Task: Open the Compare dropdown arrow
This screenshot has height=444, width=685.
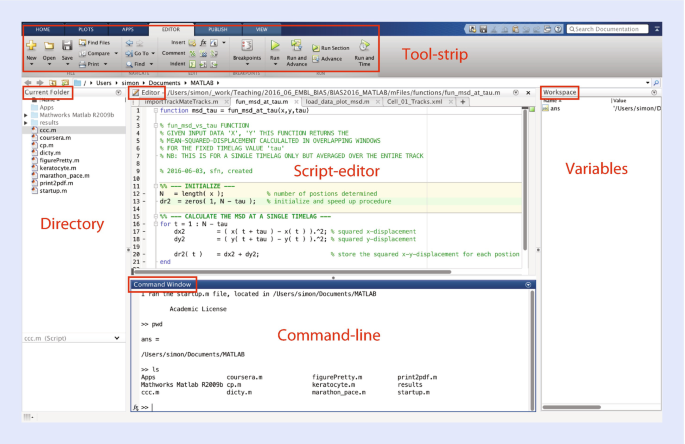Action: point(116,53)
